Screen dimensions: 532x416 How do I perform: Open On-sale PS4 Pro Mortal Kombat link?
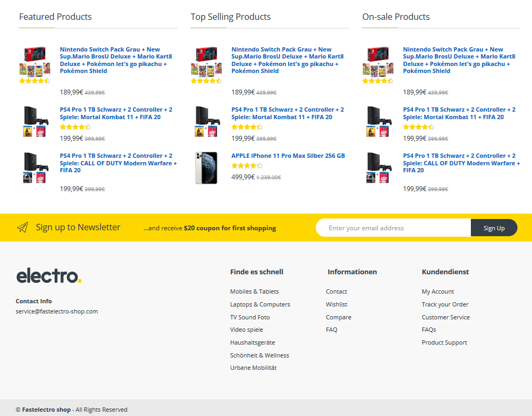pos(460,113)
